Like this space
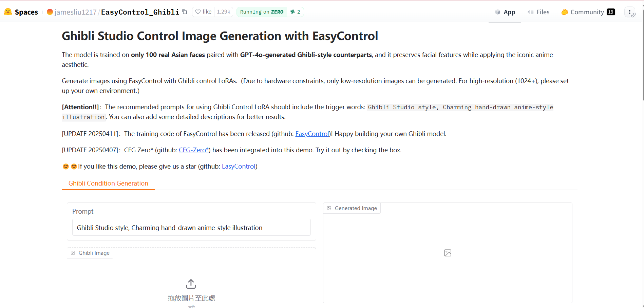Viewport: 644px width, 308px height. (x=203, y=12)
